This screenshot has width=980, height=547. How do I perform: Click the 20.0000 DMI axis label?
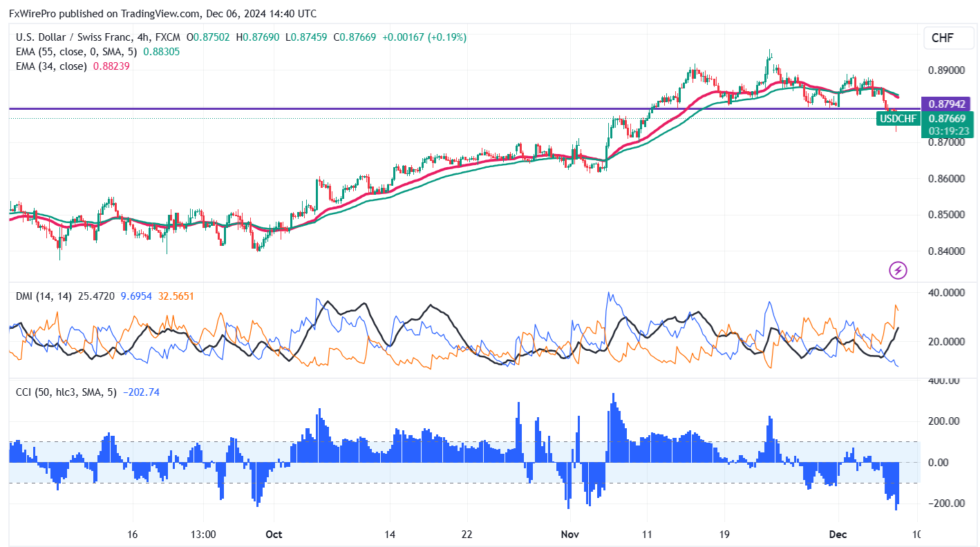click(x=946, y=341)
